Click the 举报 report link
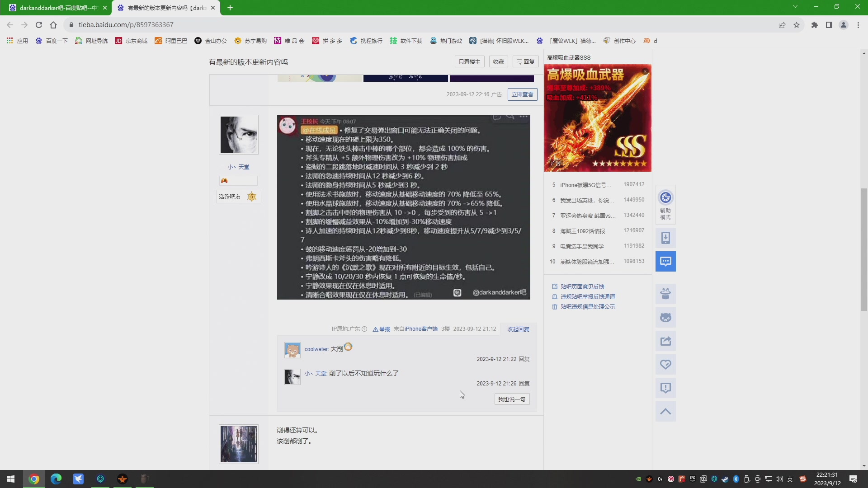Screen dimensions: 868x488 [x=381, y=329]
